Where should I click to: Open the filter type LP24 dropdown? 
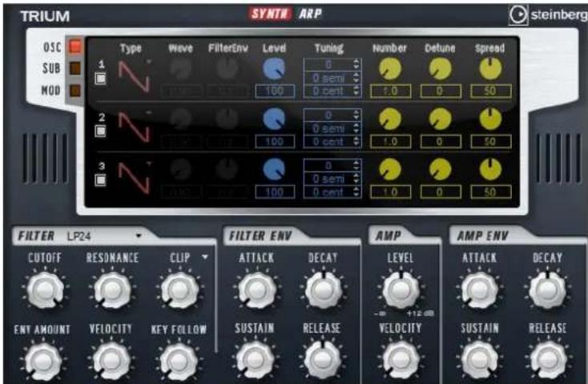[x=104, y=236]
